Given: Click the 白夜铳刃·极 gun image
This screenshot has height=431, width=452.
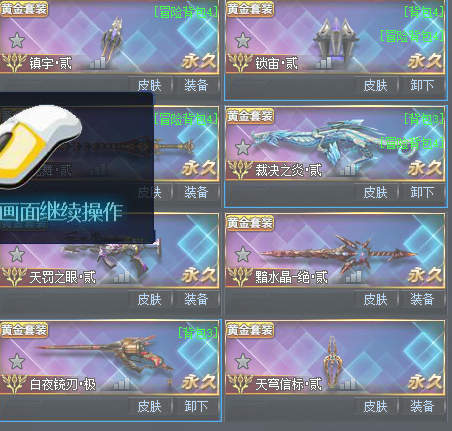Looking at the screenshot, I should [x=105, y=358].
